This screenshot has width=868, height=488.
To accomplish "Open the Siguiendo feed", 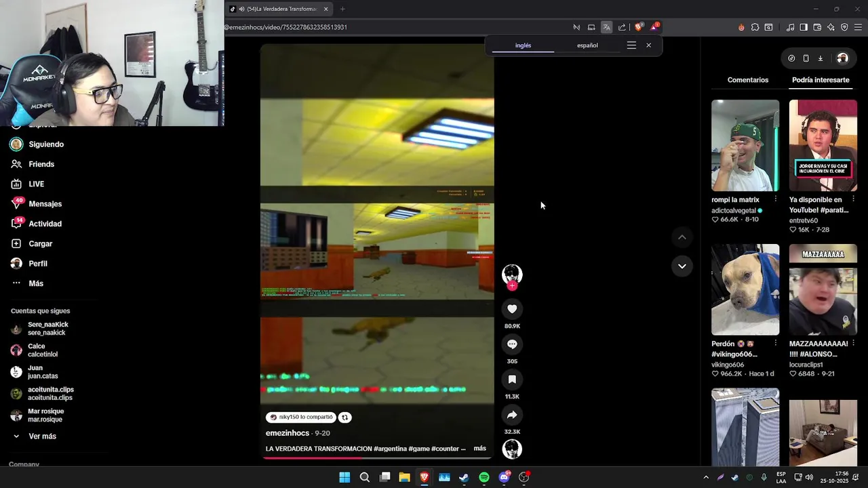I will (x=46, y=144).
